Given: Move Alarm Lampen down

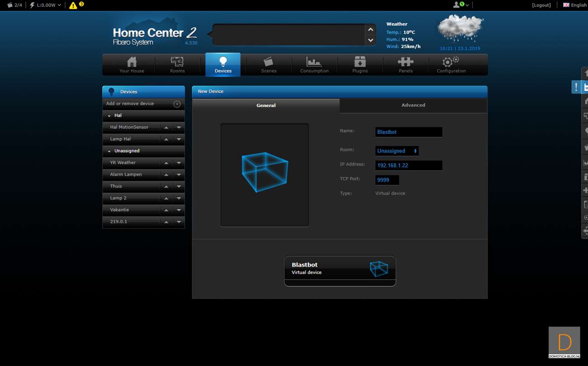Looking at the screenshot, I should pyautogui.click(x=179, y=175).
